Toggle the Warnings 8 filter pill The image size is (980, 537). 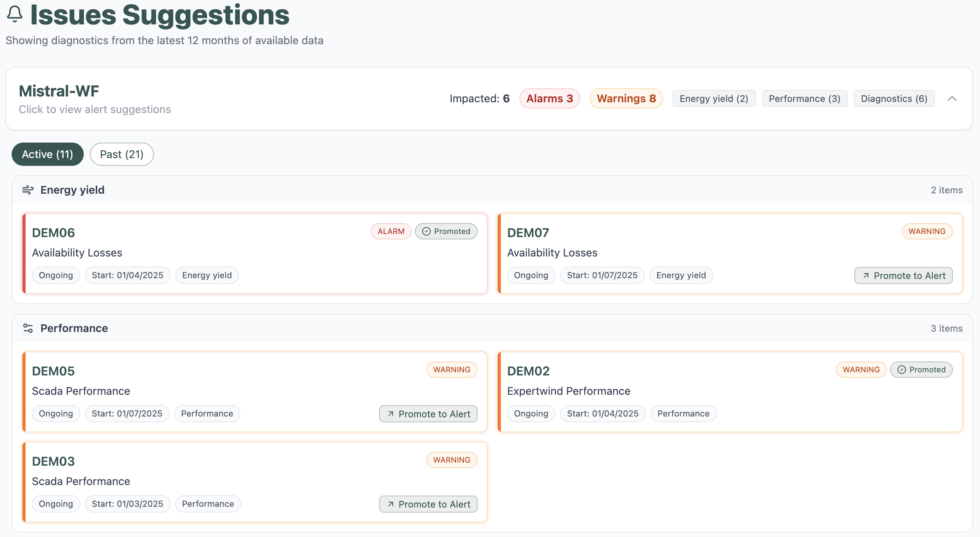tap(626, 98)
